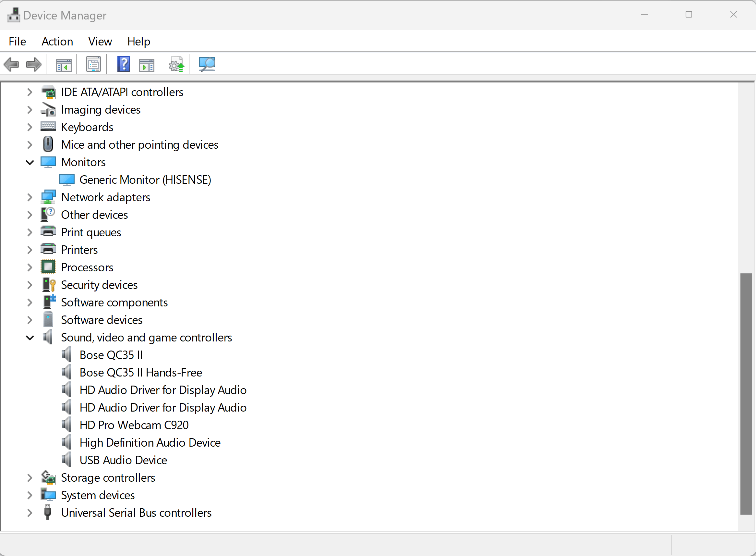This screenshot has height=556, width=756.
Task: Open the View menu
Action: point(100,41)
